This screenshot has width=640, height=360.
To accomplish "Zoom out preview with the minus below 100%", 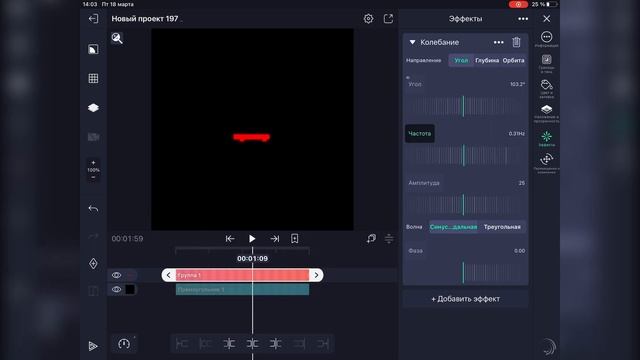I will [93, 177].
